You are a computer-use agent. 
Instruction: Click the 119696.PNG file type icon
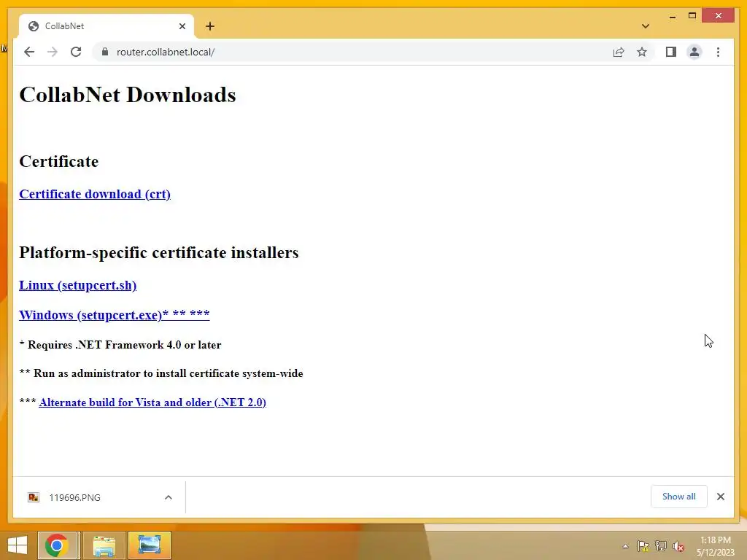tap(34, 497)
